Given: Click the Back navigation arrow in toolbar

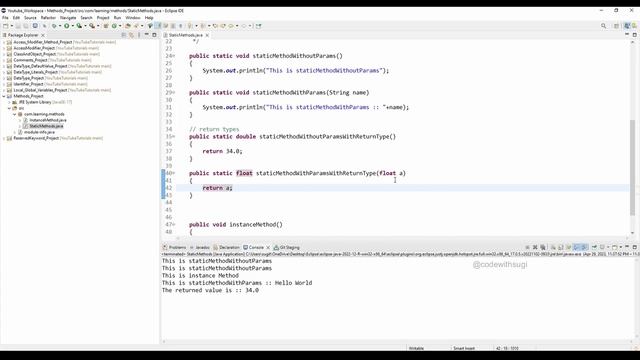Looking at the screenshot, I should [231, 26].
